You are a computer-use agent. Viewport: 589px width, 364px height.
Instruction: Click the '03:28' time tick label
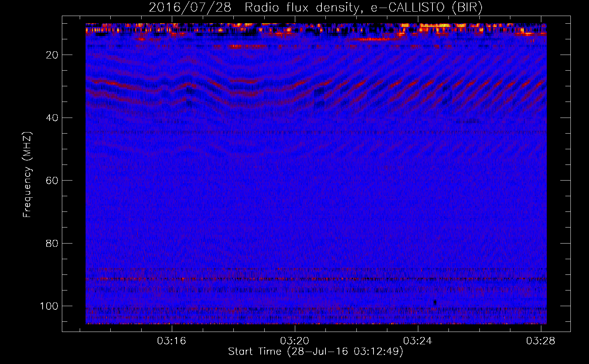coord(541,341)
